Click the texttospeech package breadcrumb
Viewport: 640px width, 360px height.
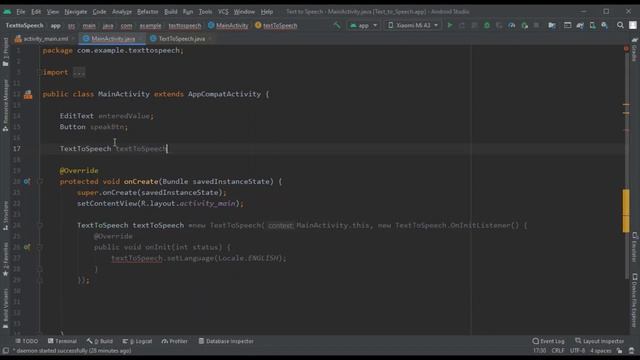pyautogui.click(x=184, y=25)
